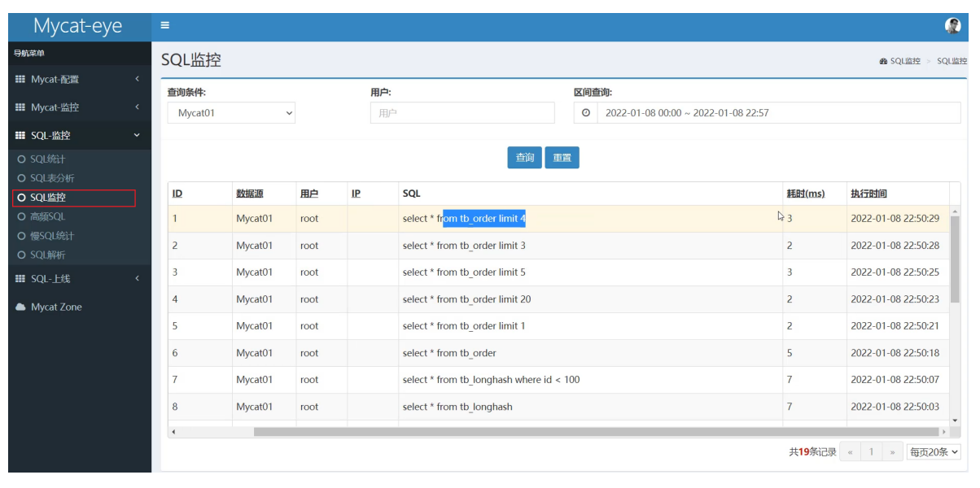Click the 共19条记录 record count text
This screenshot has height=488, width=980.
812,452
